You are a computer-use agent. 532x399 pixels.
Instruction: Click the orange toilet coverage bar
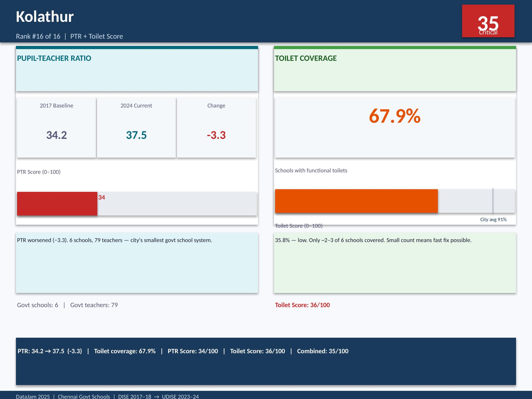[356, 201]
